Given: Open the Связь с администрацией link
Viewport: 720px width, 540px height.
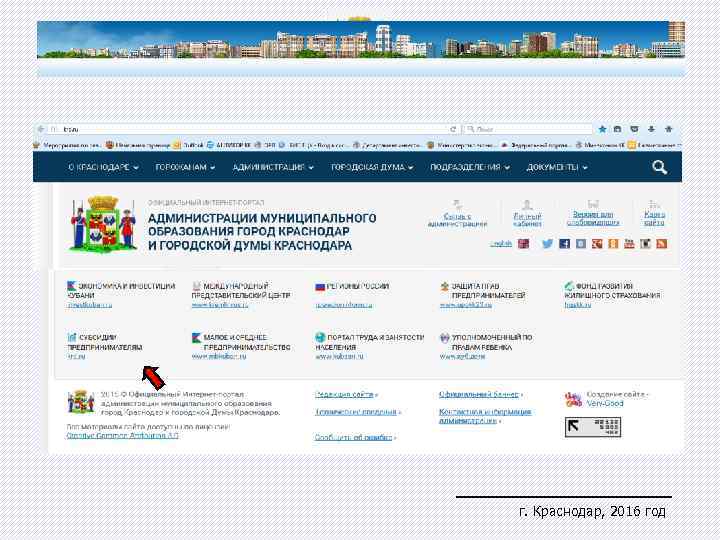Looking at the screenshot, I should [457, 220].
